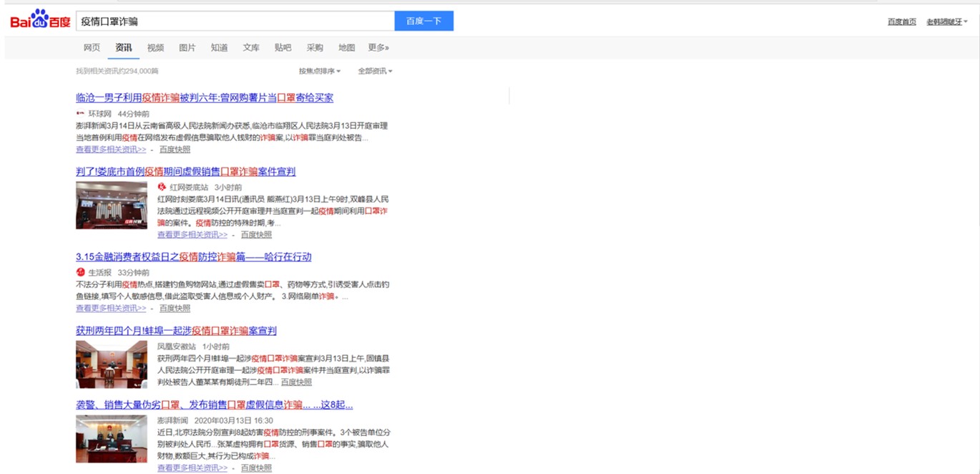Switch to the 网页 tab
The width and height of the screenshot is (980, 474).
tap(92, 48)
